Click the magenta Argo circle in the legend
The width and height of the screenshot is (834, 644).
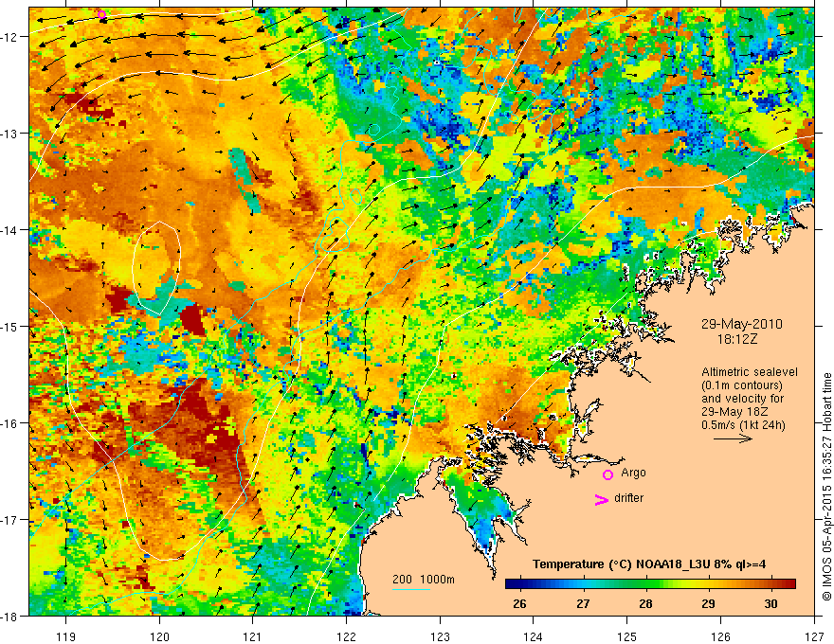coord(607,474)
